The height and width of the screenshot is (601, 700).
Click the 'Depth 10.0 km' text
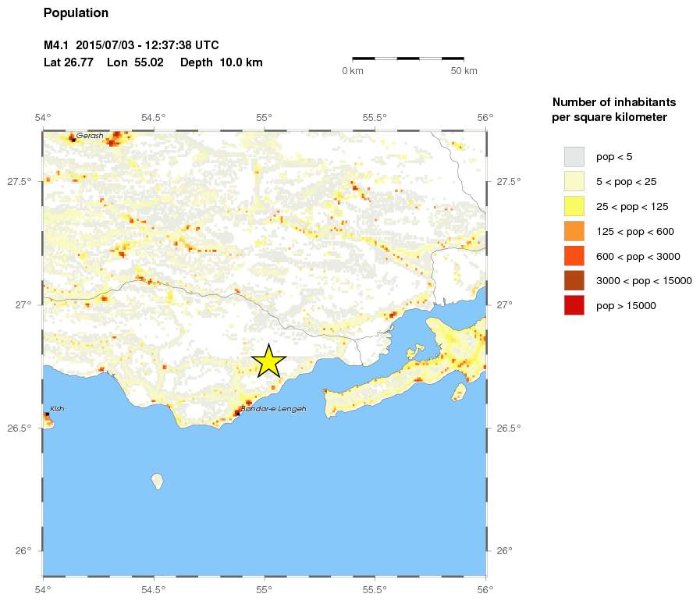pos(221,62)
